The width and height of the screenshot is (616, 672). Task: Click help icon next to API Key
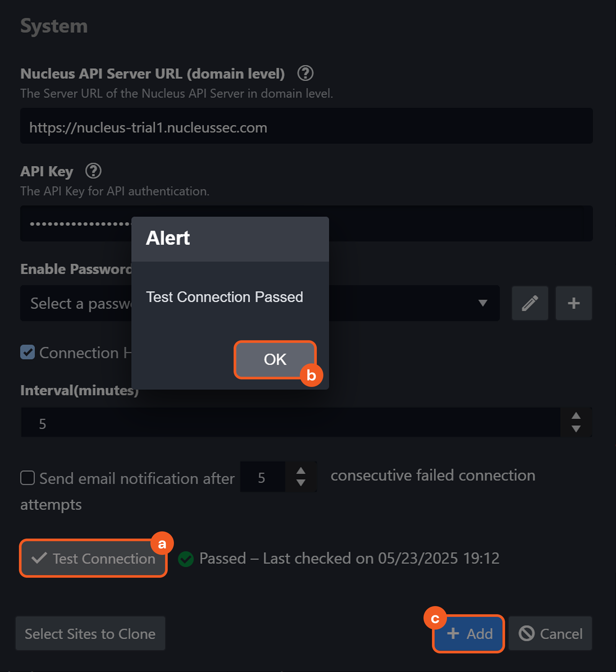93,171
